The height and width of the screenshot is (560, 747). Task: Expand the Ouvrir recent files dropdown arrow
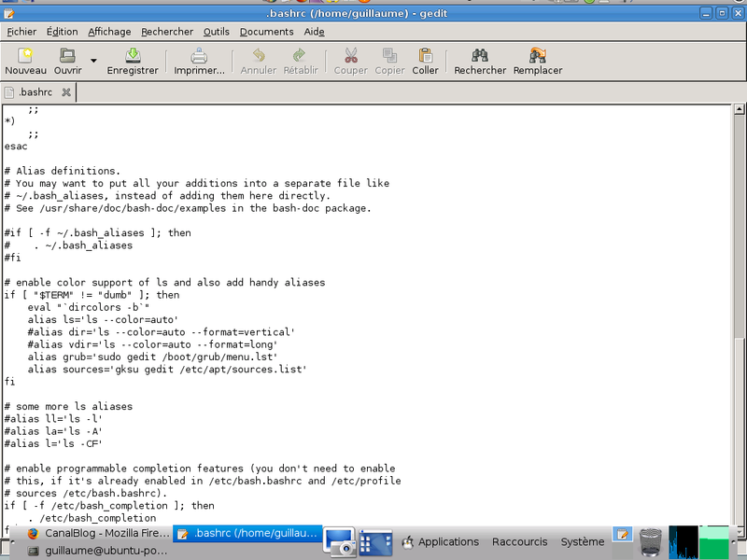coord(94,61)
